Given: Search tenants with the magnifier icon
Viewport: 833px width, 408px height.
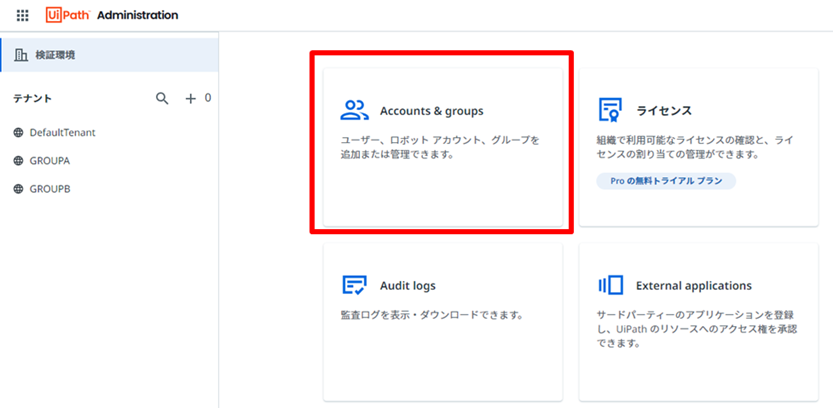Looking at the screenshot, I should point(162,98).
